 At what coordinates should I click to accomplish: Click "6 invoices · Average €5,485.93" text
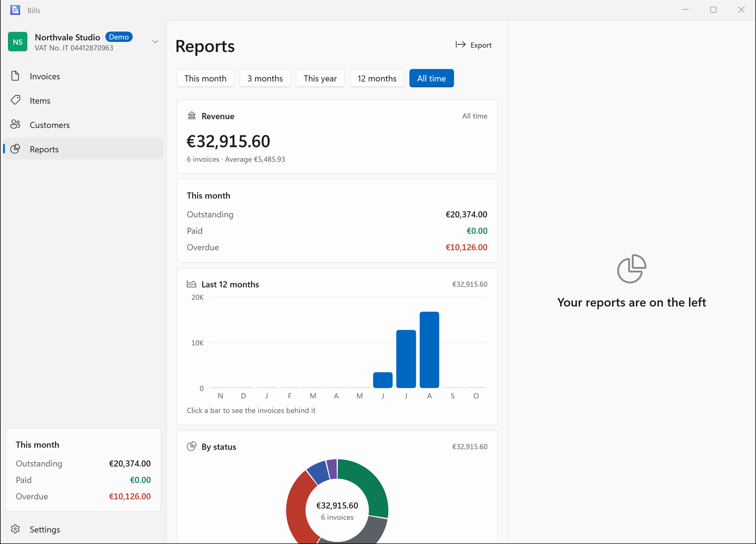pos(236,159)
